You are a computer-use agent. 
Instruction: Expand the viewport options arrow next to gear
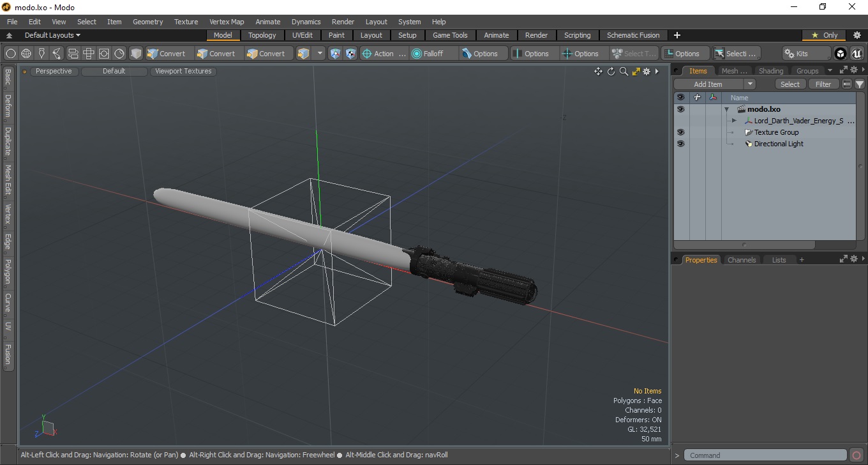point(657,72)
